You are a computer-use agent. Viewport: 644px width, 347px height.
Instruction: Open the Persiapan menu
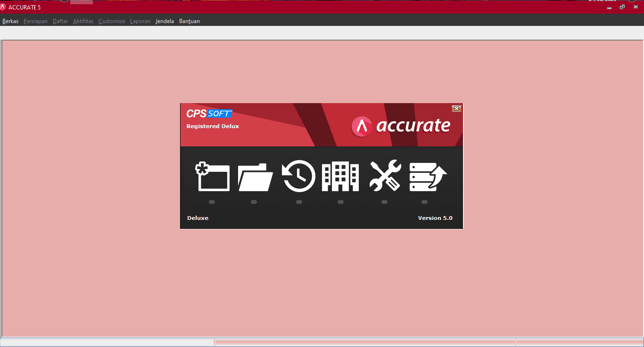coord(35,21)
